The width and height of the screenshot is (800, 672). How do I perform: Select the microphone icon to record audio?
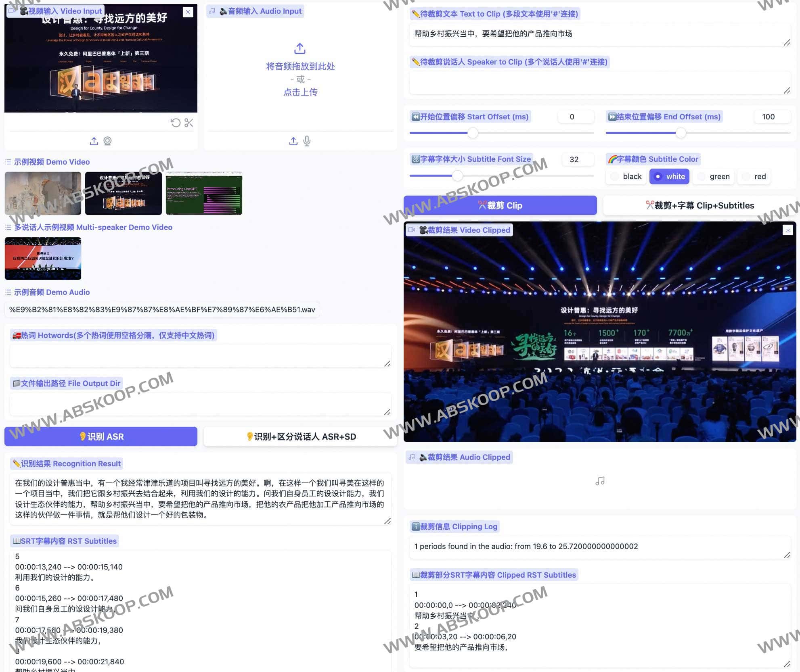307,141
